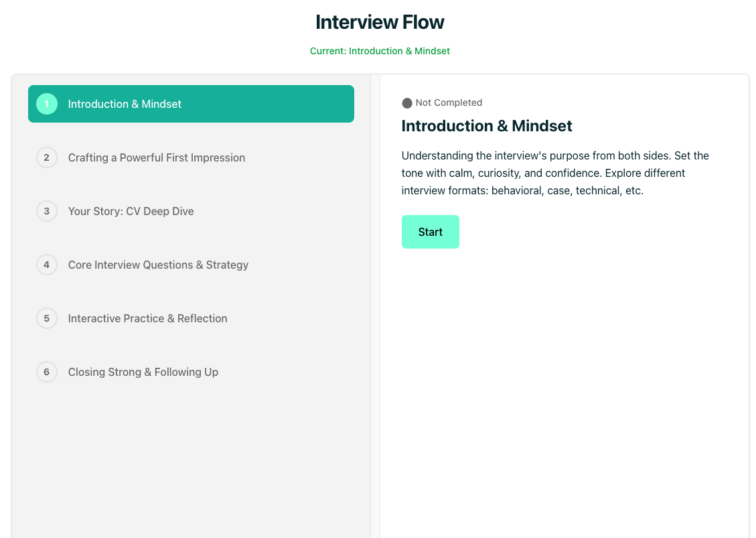Open Crafting a Powerful First Impression step
The width and height of the screenshot is (756, 538).
[157, 157]
